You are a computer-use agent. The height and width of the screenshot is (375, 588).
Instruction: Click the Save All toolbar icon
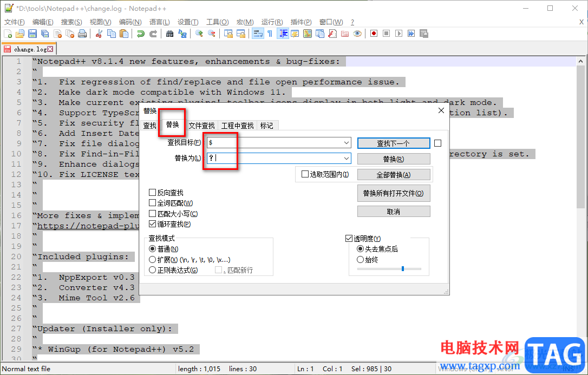pyautogui.click(x=45, y=34)
